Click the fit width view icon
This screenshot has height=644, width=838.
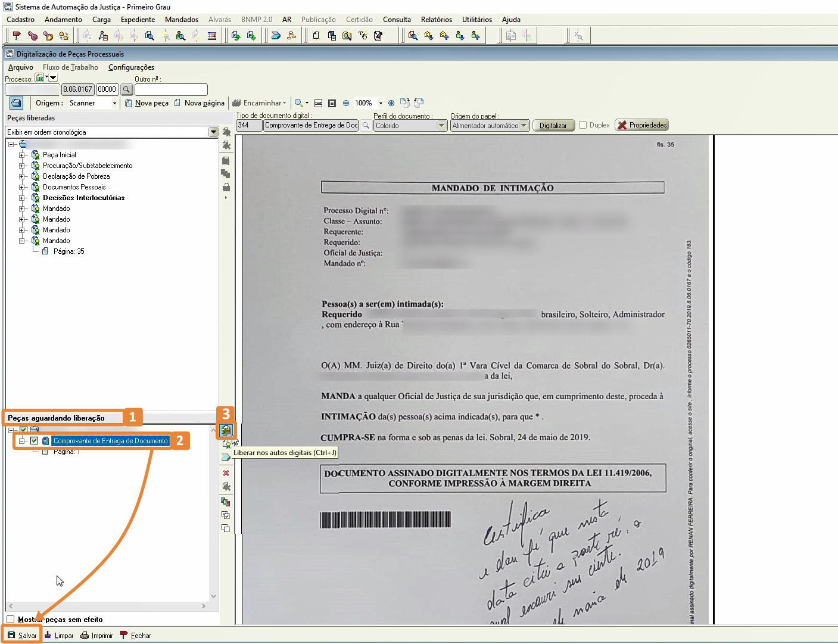tap(318, 103)
